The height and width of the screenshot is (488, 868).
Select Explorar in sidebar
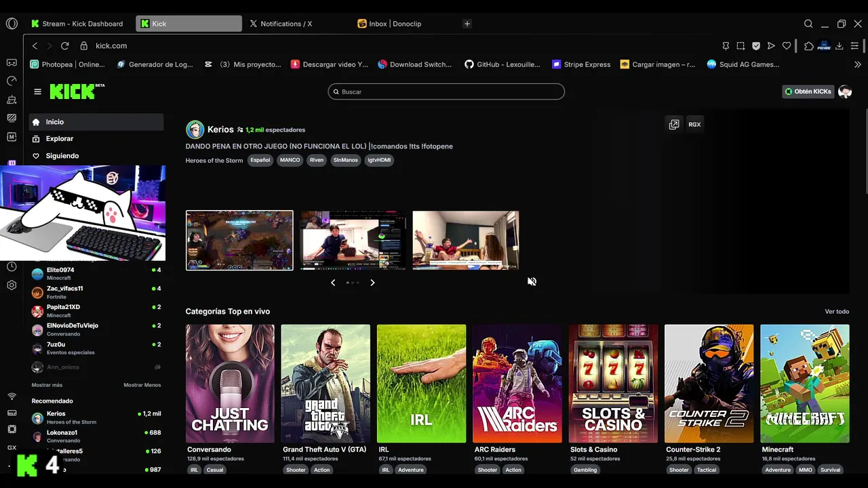pyautogui.click(x=96, y=139)
